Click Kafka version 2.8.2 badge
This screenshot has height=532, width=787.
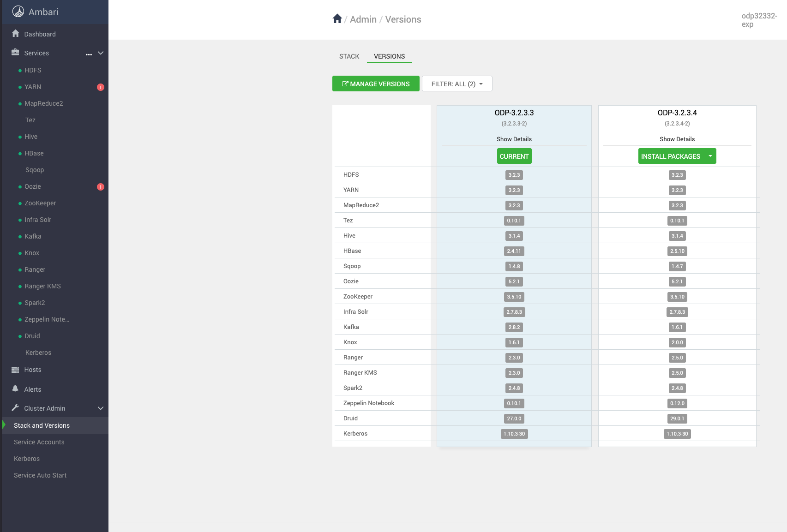coord(514,327)
